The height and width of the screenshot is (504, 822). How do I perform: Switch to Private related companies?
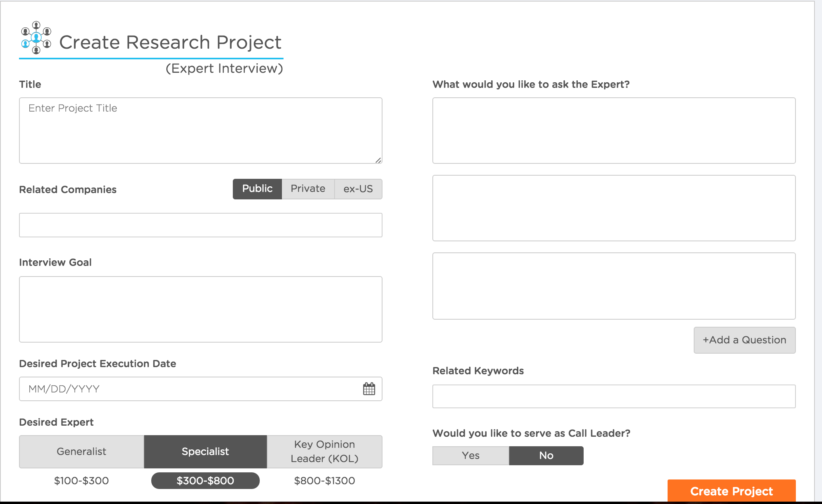pyautogui.click(x=308, y=189)
